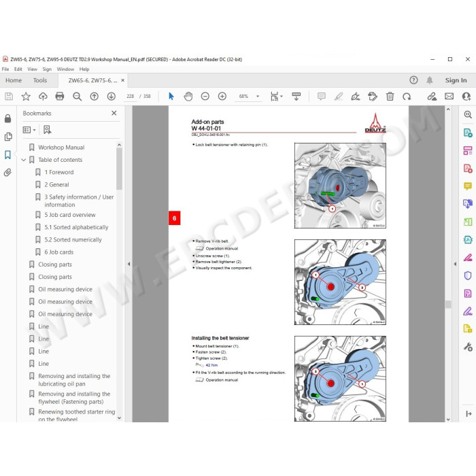Screen dimensions: 476x476
Task: Click bookmarks panel scrollbar thumb
Action: click(119, 169)
